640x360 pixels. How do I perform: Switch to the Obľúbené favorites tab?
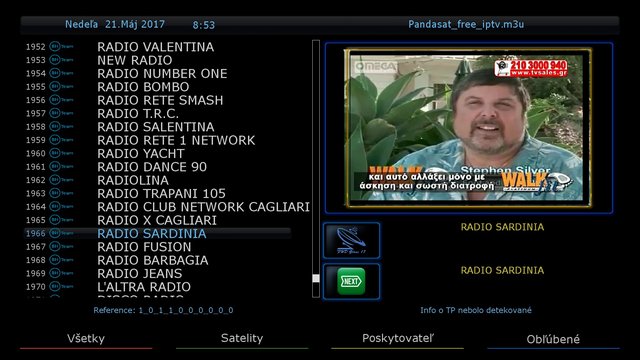[x=553, y=339]
